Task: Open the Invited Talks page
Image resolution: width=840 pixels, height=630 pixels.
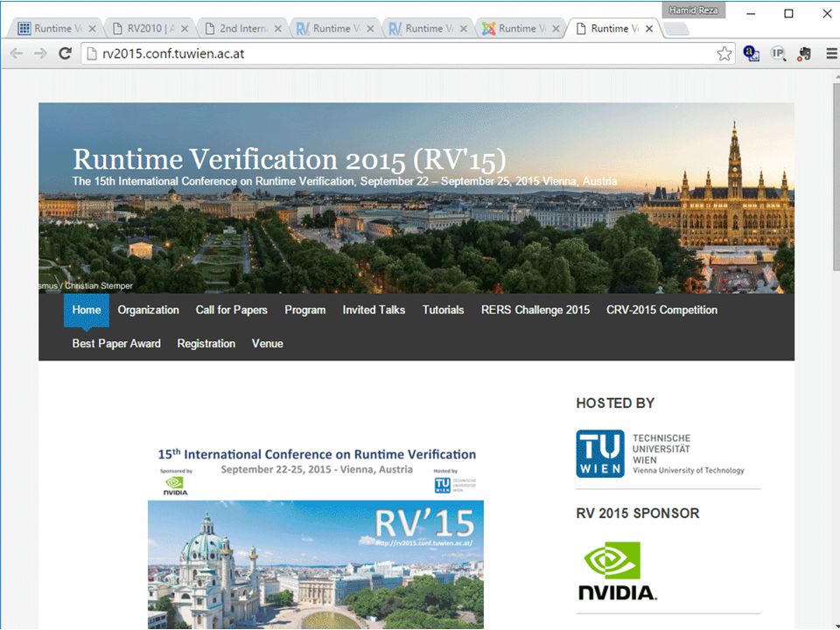Action: pyautogui.click(x=374, y=310)
